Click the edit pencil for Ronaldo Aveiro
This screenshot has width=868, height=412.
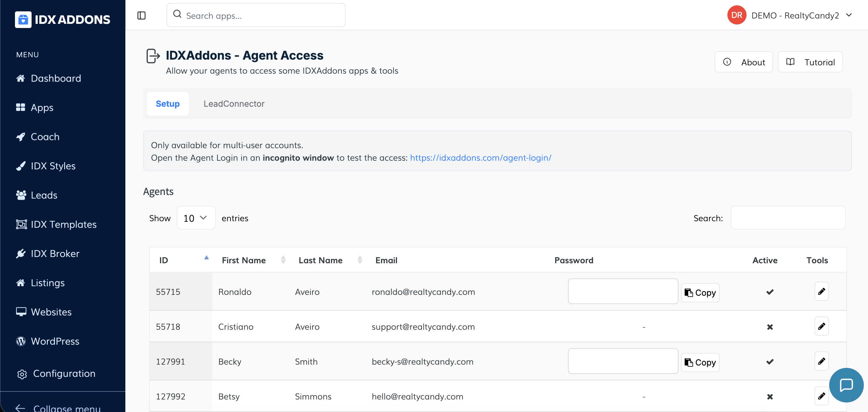pyautogui.click(x=821, y=292)
